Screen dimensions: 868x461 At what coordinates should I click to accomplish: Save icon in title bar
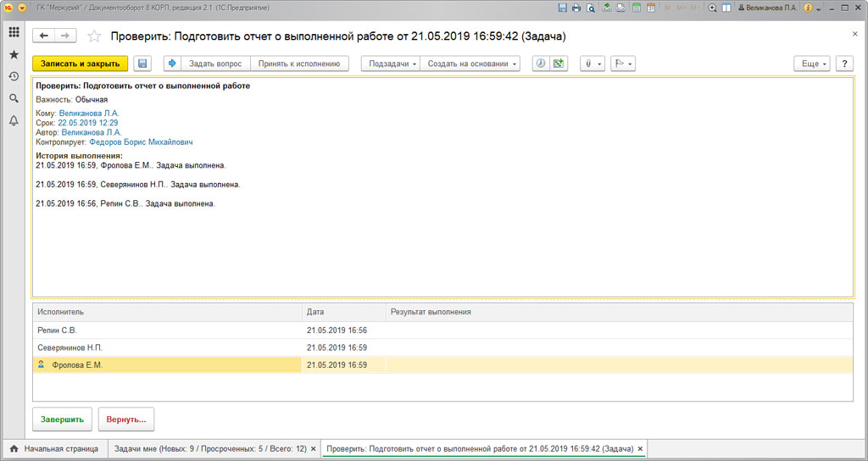coord(563,8)
